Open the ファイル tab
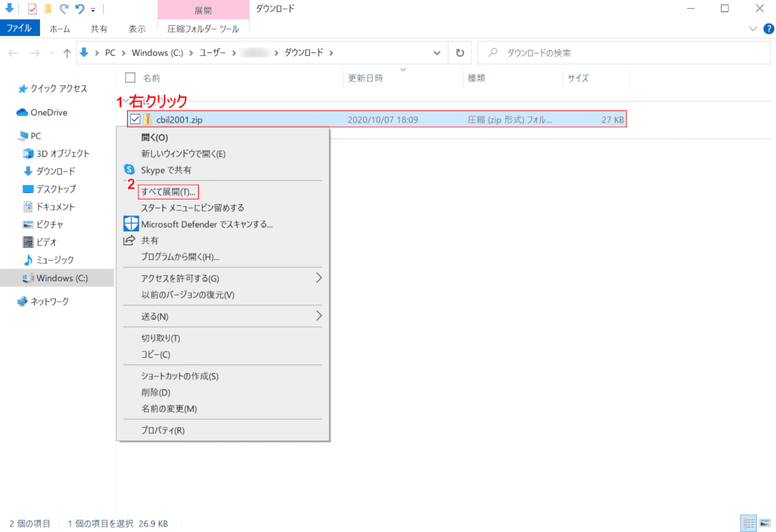This screenshot has width=776, height=532. tap(19, 28)
